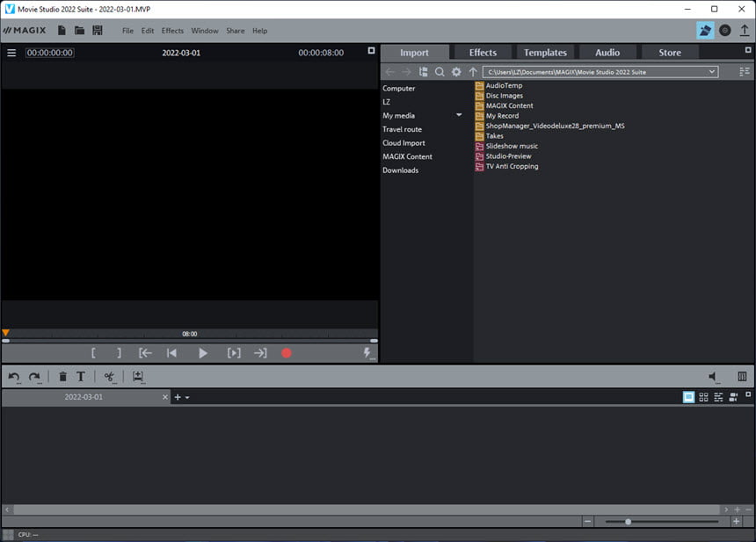Viewport: 756px width, 542px height.
Task: Click the timeline zoom slider handle
Action: point(628,521)
